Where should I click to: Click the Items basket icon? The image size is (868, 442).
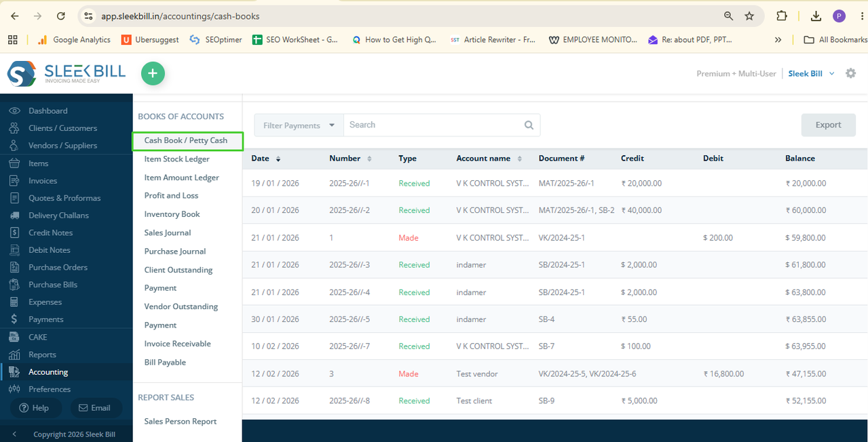14,163
